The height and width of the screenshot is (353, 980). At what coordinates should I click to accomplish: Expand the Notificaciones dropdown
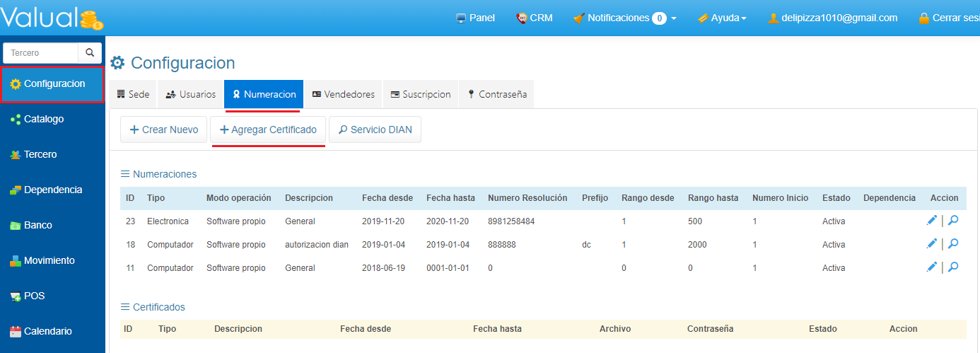[x=624, y=18]
